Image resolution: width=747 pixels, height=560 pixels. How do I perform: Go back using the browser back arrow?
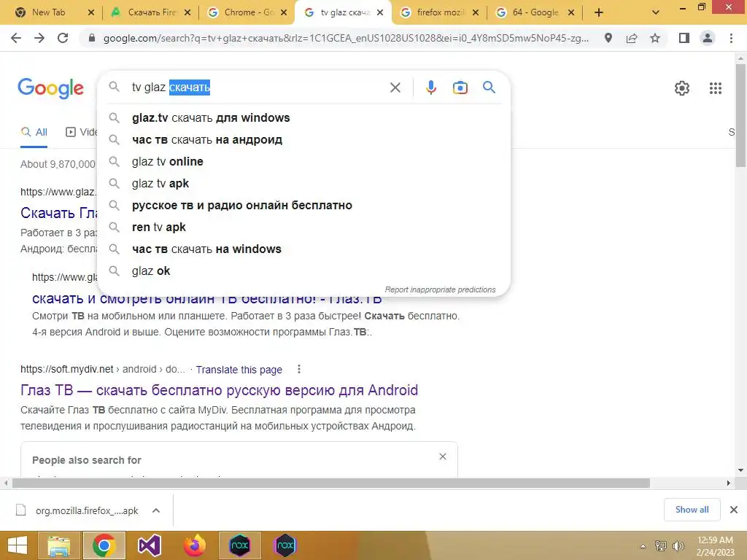tap(16, 38)
